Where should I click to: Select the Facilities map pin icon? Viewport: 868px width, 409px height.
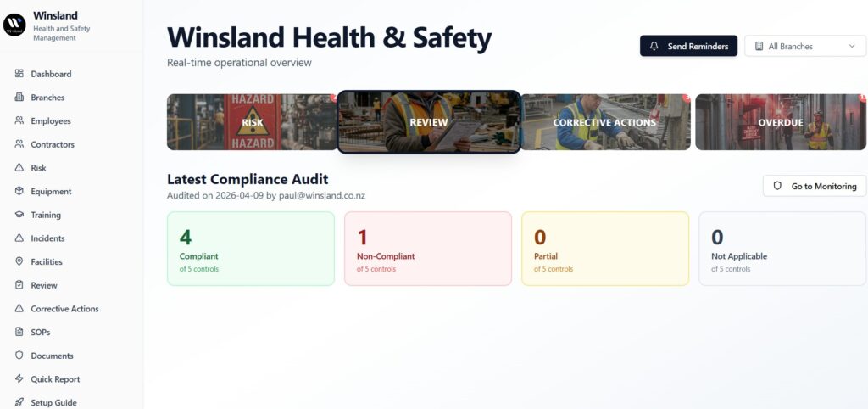click(x=19, y=262)
